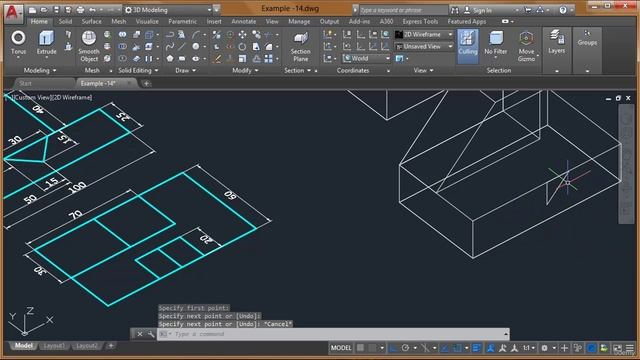Select the Extrude tool
Screen dimensions: 640x360
point(46,42)
